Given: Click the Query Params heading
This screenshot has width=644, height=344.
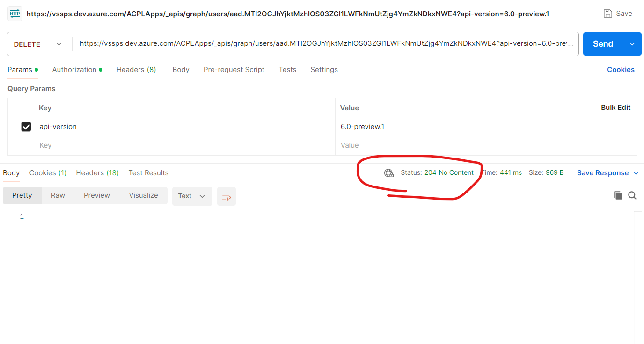Looking at the screenshot, I should pos(31,89).
